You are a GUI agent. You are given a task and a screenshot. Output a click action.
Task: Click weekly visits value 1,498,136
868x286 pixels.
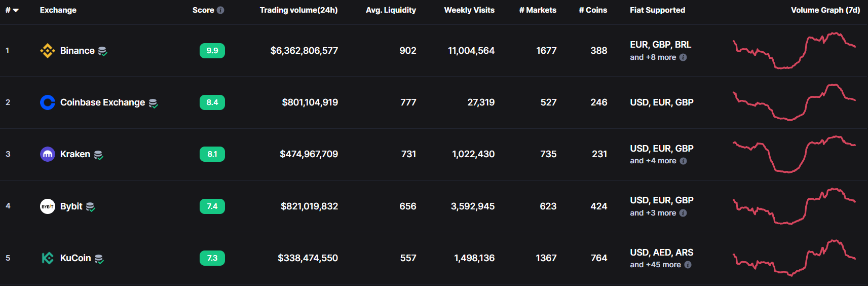(474, 258)
